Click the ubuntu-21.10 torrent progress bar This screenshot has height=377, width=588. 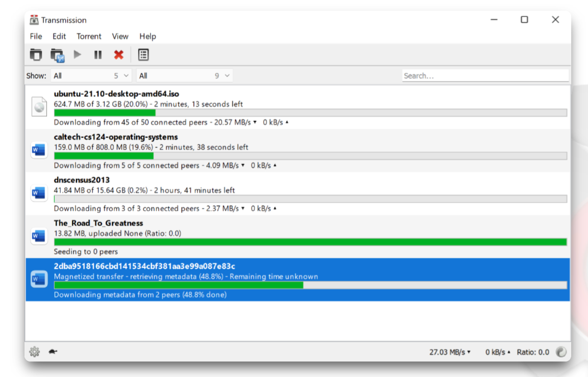310,113
